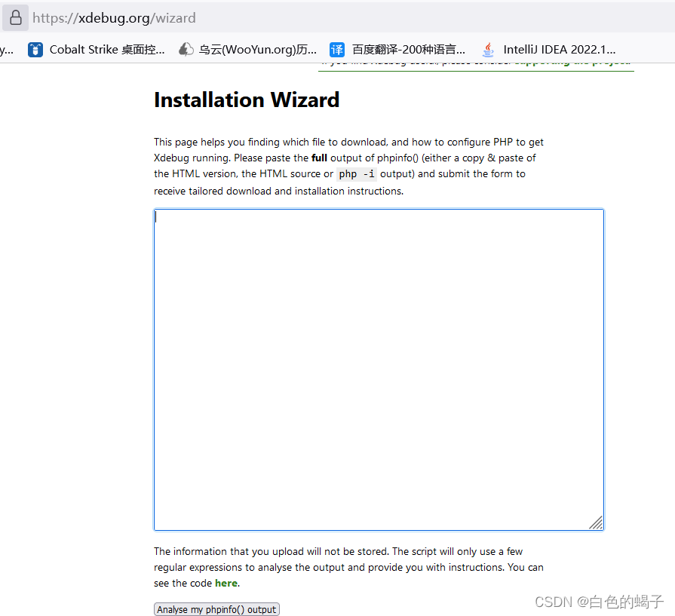
Task: Open the 百度翻译-200种语言 bookmark
Action: pos(397,50)
